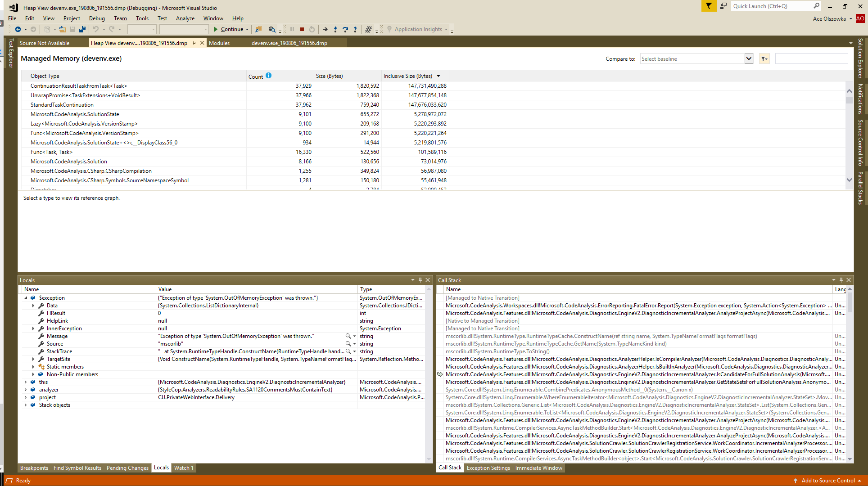Click Add to Source Control in the status bar
This screenshot has height=486, width=868.
(x=827, y=480)
